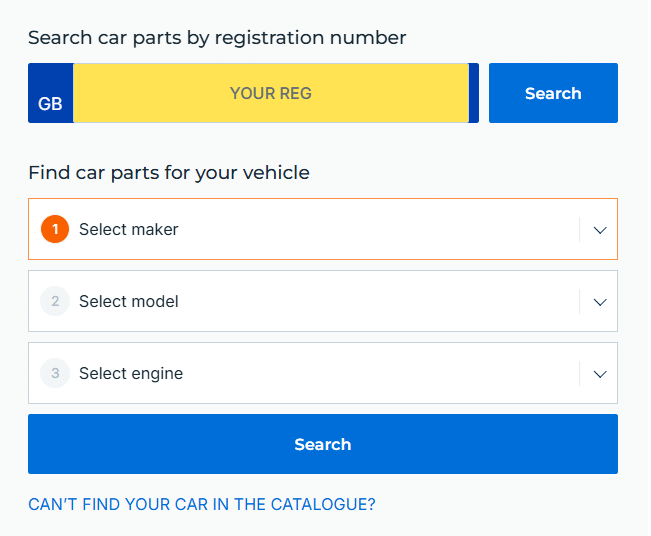Click the chevron arrow in Select engine

(600, 374)
